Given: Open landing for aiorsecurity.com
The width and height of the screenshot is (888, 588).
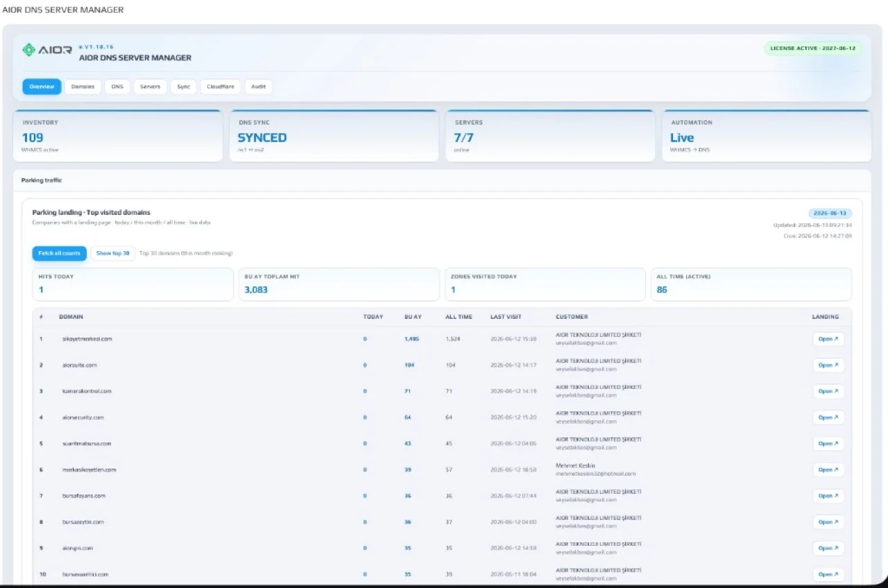Looking at the screenshot, I should (x=828, y=417).
